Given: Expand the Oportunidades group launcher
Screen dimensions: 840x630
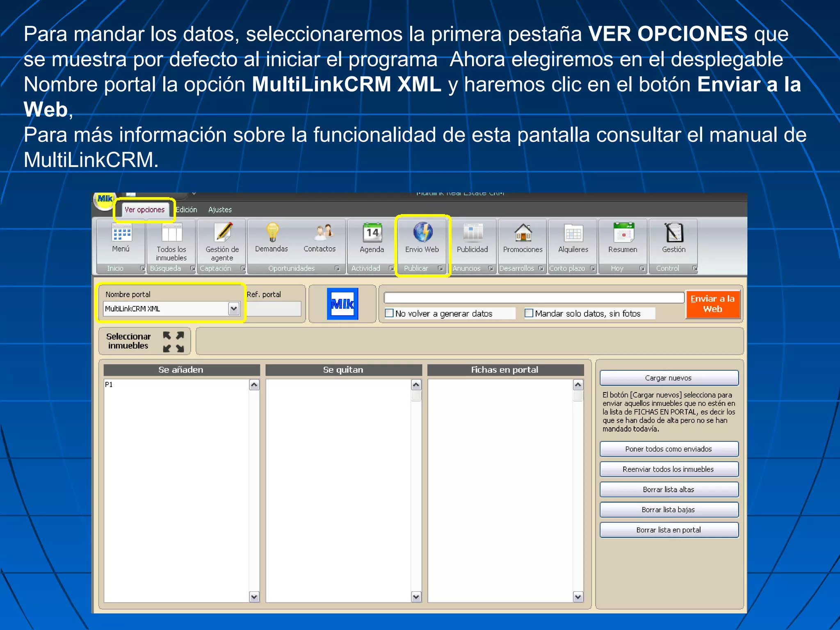Looking at the screenshot, I should [x=337, y=268].
